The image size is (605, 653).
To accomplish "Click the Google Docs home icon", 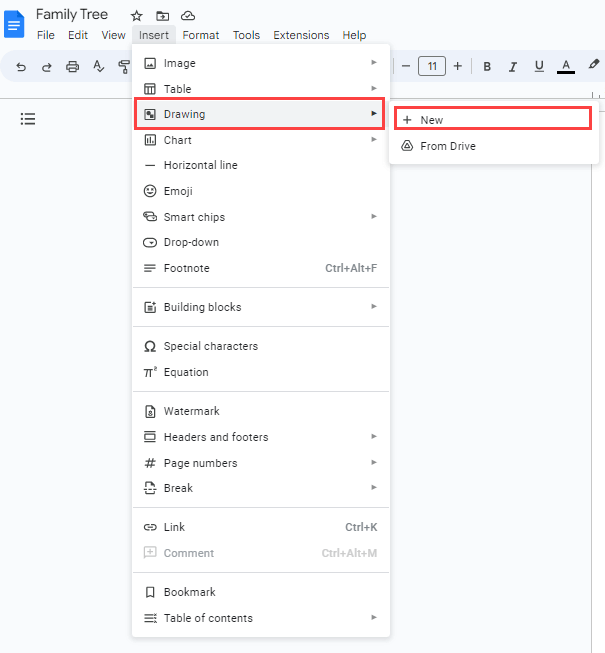I will point(14,25).
